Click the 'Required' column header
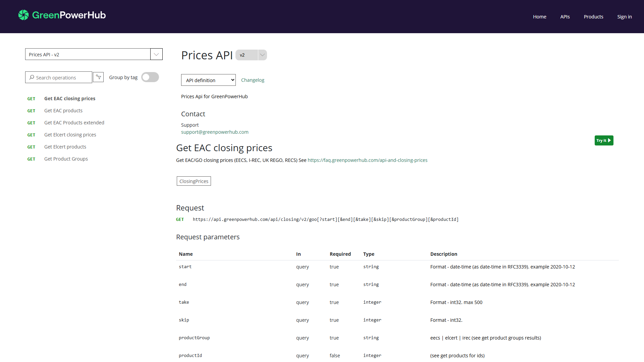This screenshot has height=362, width=644. coord(340,254)
